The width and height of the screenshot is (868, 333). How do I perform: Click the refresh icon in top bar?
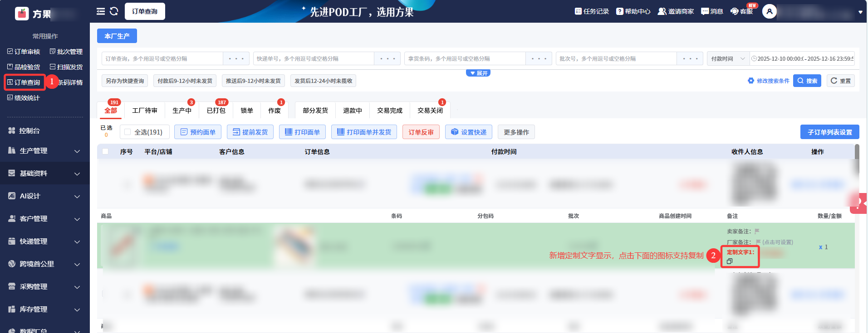pyautogui.click(x=114, y=11)
